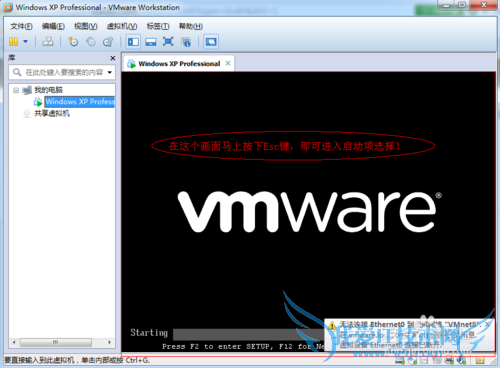Close the Ethernet0 warning notification
This screenshot has width=500, height=368.
(488, 324)
